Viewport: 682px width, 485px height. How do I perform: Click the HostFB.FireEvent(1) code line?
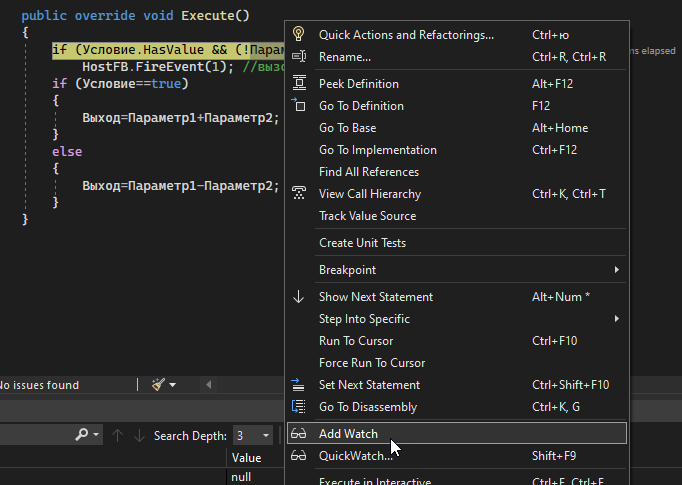click(x=158, y=67)
